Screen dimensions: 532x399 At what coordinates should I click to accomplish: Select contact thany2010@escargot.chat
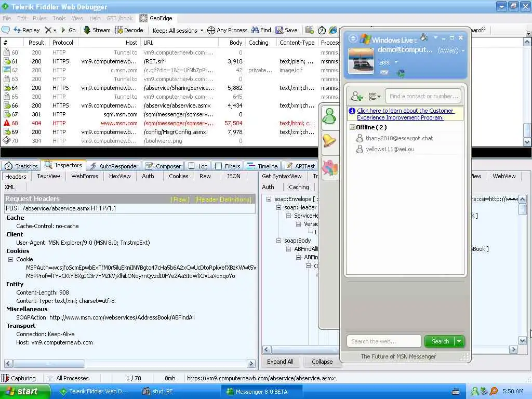point(399,138)
